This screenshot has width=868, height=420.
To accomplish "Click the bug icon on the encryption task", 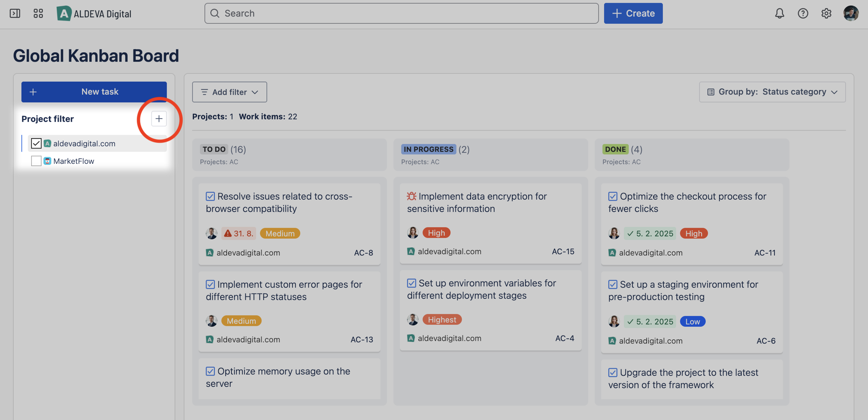I will [x=411, y=196].
